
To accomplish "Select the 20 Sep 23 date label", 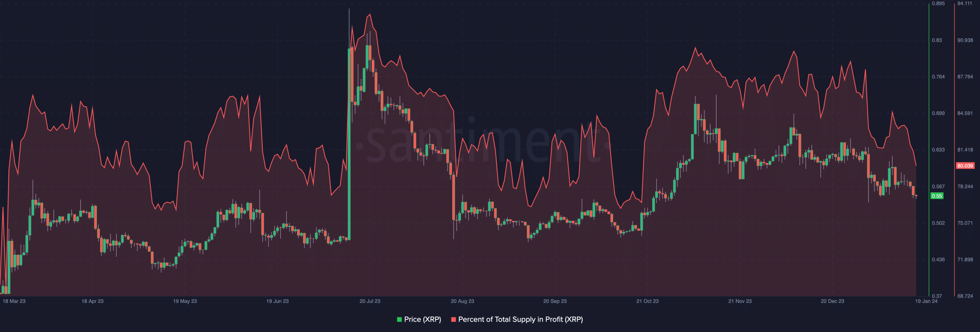I will tap(555, 301).
